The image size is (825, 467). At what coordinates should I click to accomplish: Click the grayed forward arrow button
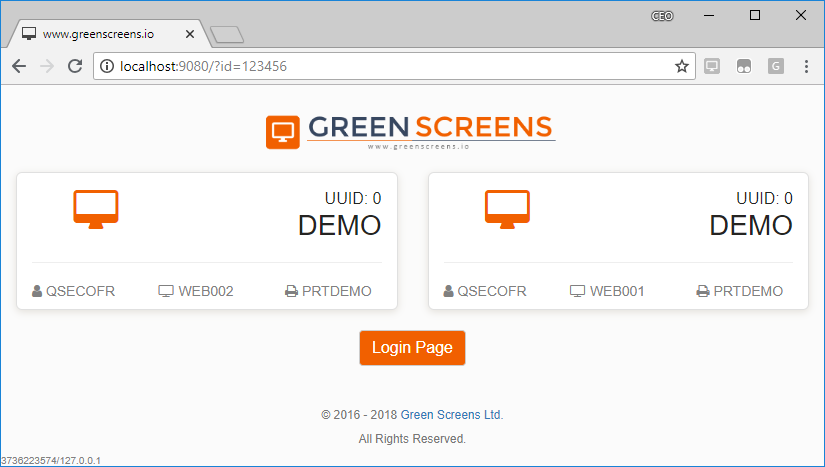click(47, 66)
